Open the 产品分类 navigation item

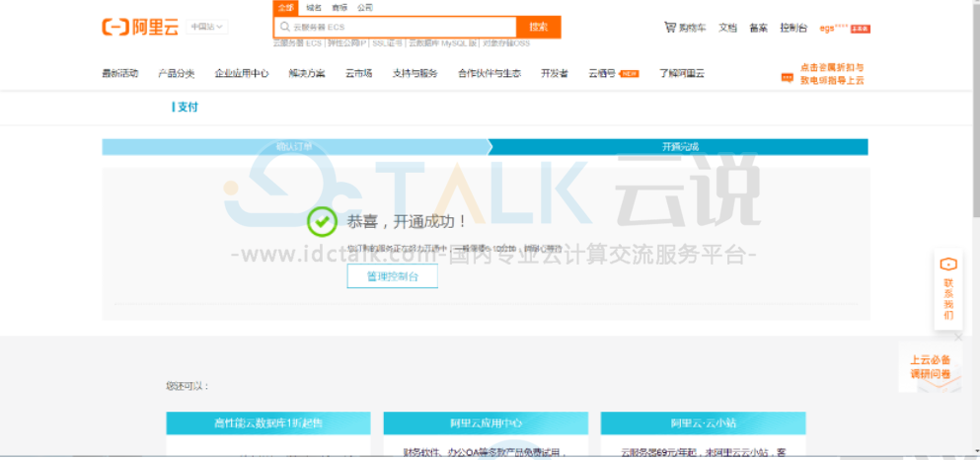click(x=177, y=73)
